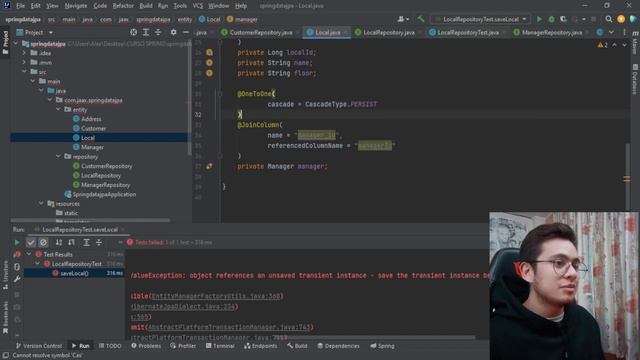Start debugging with the bug icon
This screenshot has width=640, height=360.
(551, 19)
